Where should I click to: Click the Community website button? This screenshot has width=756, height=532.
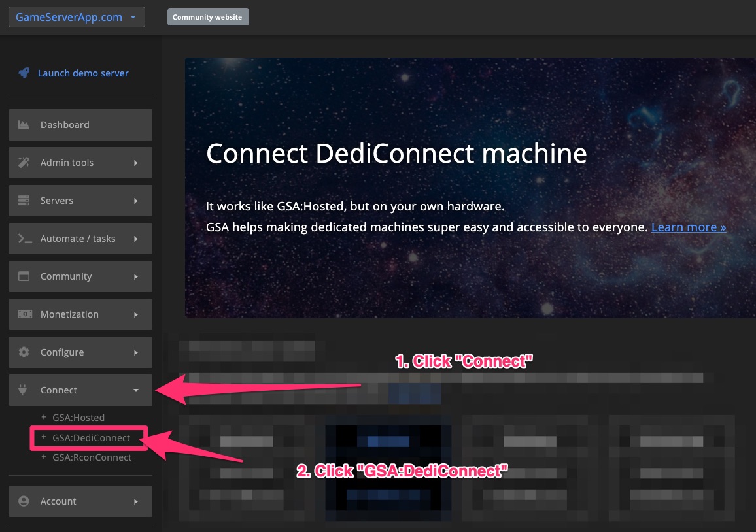[x=208, y=17]
